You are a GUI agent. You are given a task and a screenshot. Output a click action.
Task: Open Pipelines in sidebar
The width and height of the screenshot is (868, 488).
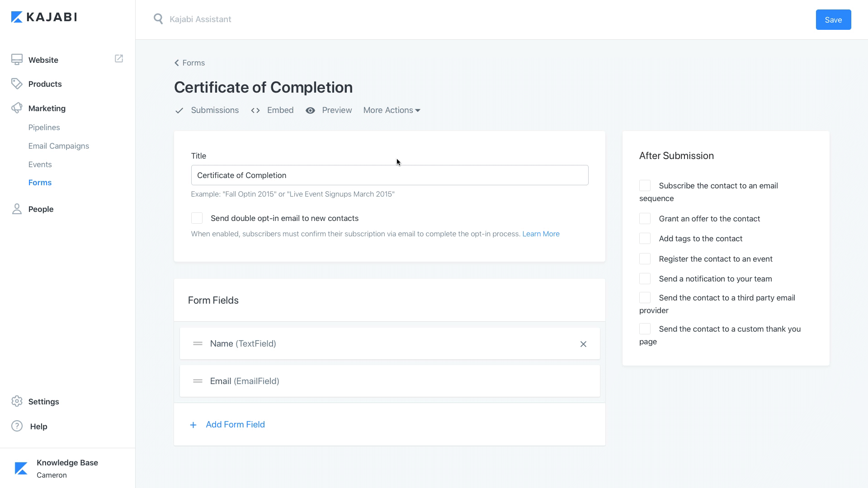click(44, 127)
